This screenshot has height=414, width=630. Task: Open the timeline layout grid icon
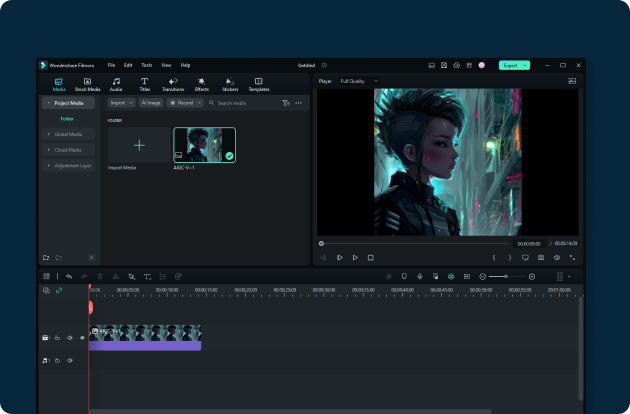[46, 277]
